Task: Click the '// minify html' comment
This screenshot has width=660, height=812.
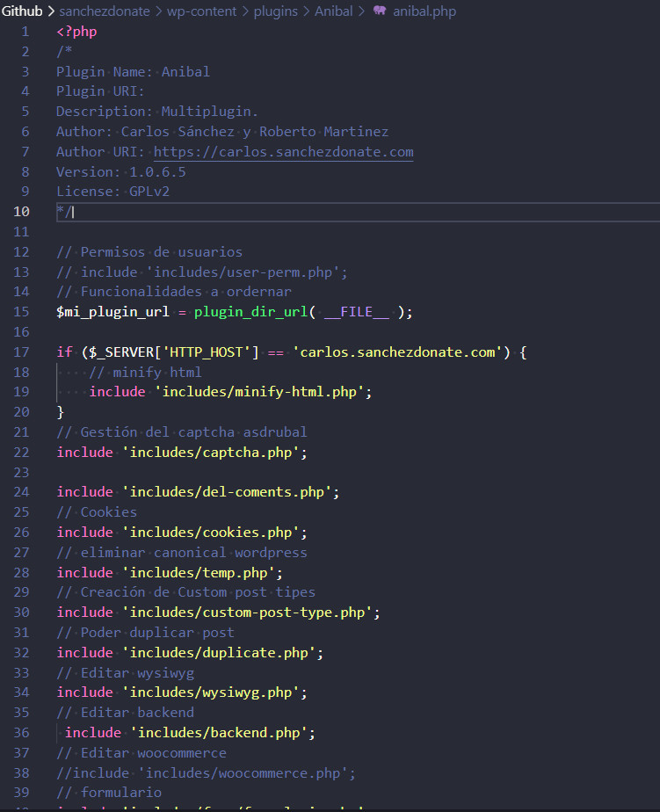Action: 145,373
